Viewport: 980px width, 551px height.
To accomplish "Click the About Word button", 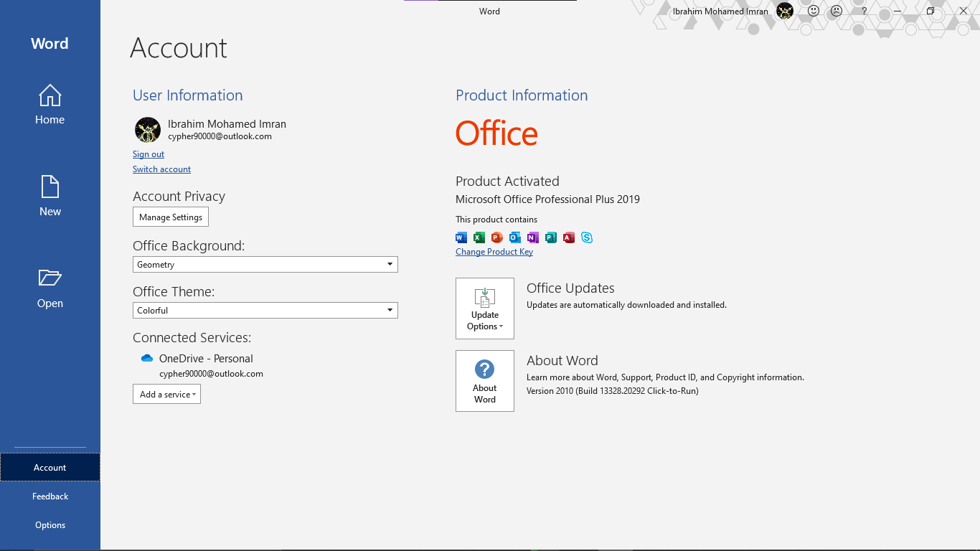I will pos(485,381).
